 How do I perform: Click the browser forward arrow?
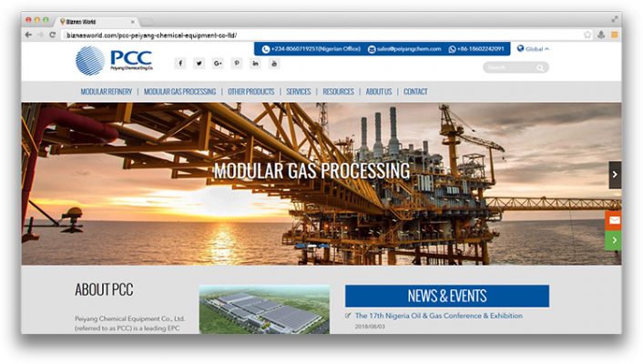tap(40, 35)
